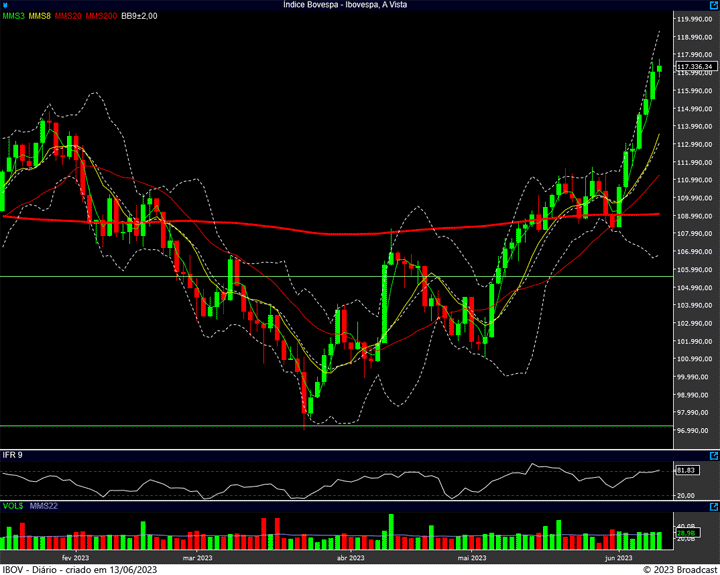
Task: Pop out the VOL$ volume panel
Action: pos(713,507)
